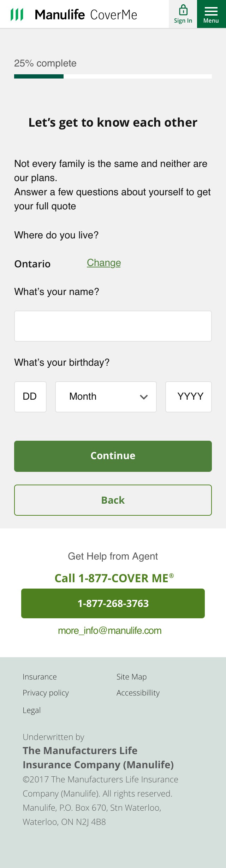Viewport: 226px width, 868px height.
Task: Click the Month dropdown chevron arrow
Action: pos(143,397)
